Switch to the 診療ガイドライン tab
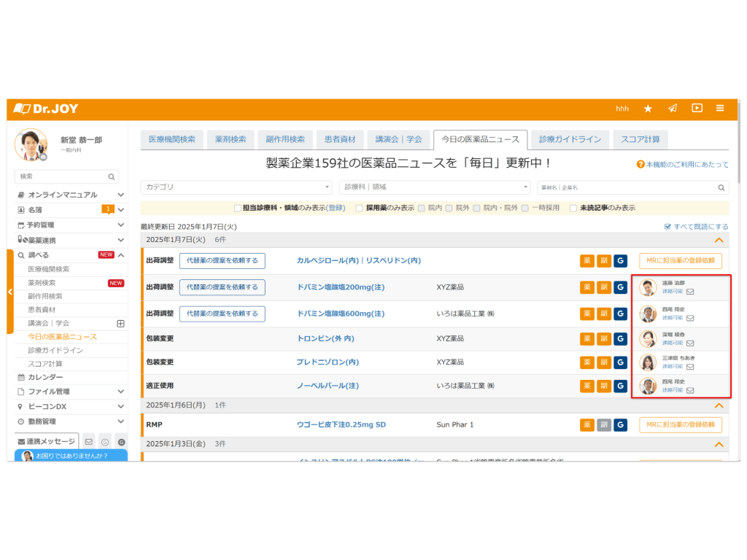This screenshot has width=747, height=560. (x=570, y=139)
